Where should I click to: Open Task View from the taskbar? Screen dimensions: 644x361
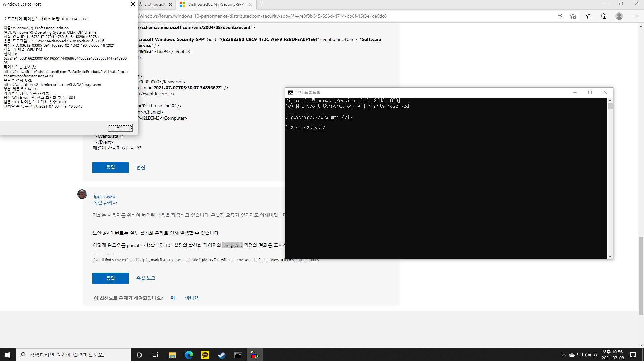coord(155,355)
